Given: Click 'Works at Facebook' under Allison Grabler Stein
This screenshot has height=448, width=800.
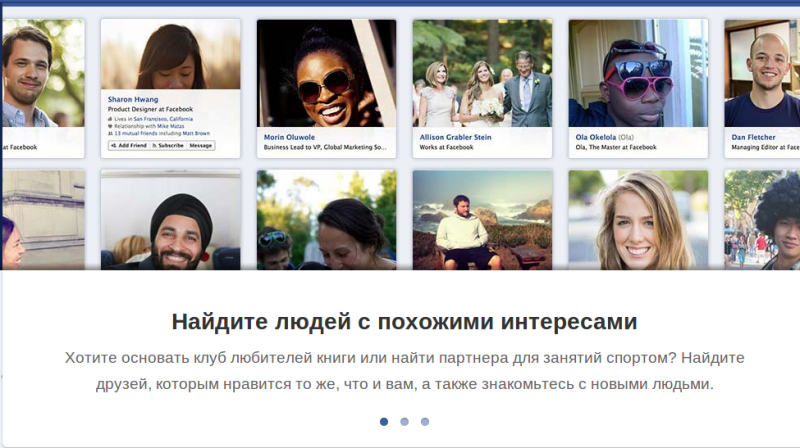Looking at the screenshot, I should pos(446,147).
